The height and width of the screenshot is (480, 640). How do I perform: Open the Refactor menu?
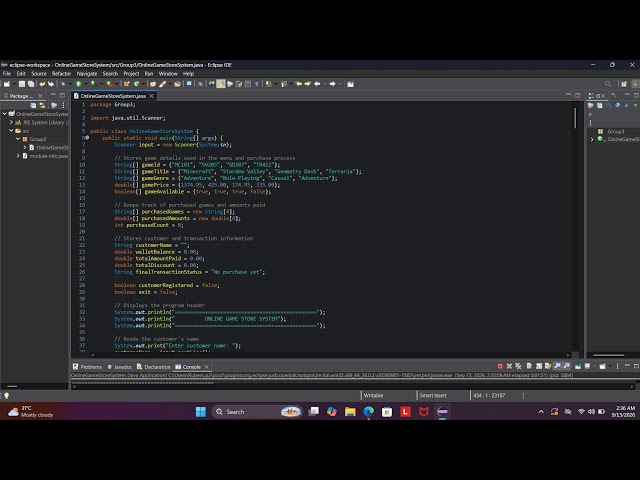[x=62, y=74]
